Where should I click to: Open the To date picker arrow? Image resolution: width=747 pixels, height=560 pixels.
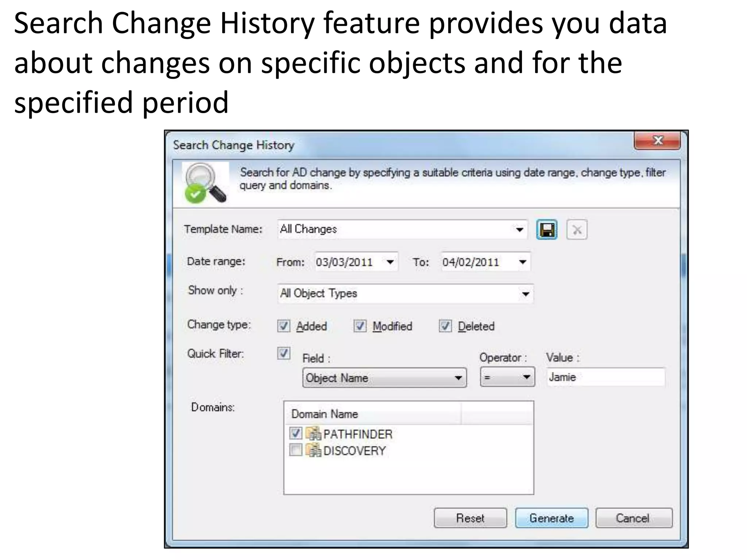[523, 262]
